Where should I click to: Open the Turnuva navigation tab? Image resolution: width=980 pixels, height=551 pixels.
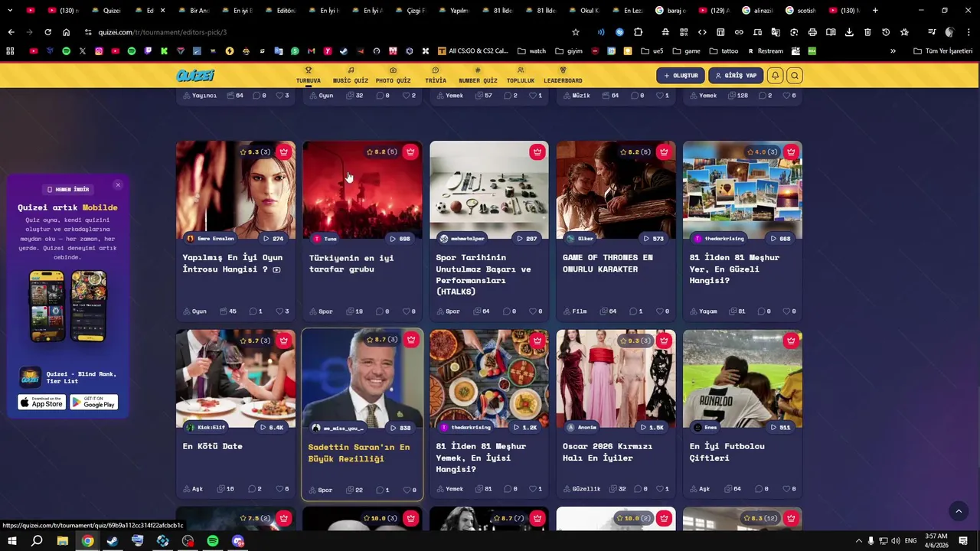[x=309, y=75]
